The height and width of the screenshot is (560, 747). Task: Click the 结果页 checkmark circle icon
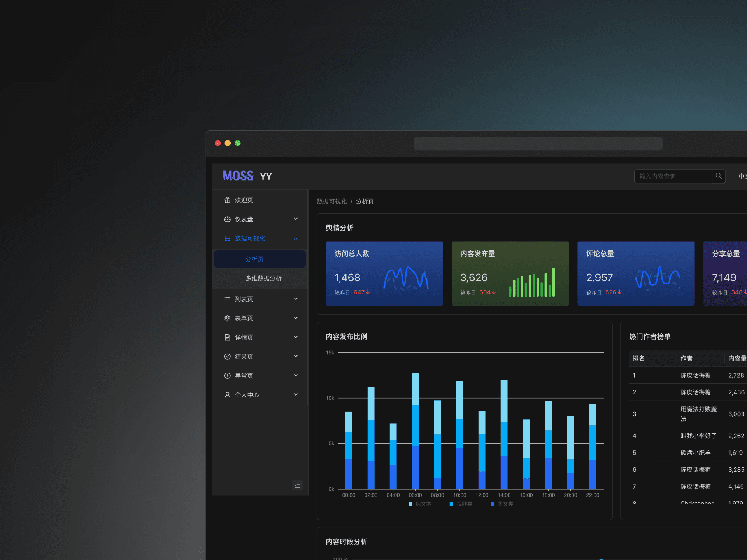[x=227, y=356]
